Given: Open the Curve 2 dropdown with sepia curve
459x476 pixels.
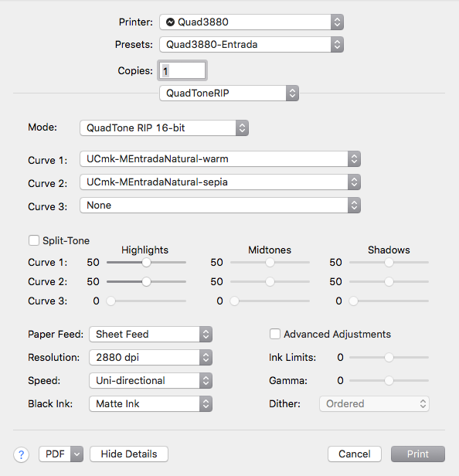Looking at the screenshot, I should (220, 182).
